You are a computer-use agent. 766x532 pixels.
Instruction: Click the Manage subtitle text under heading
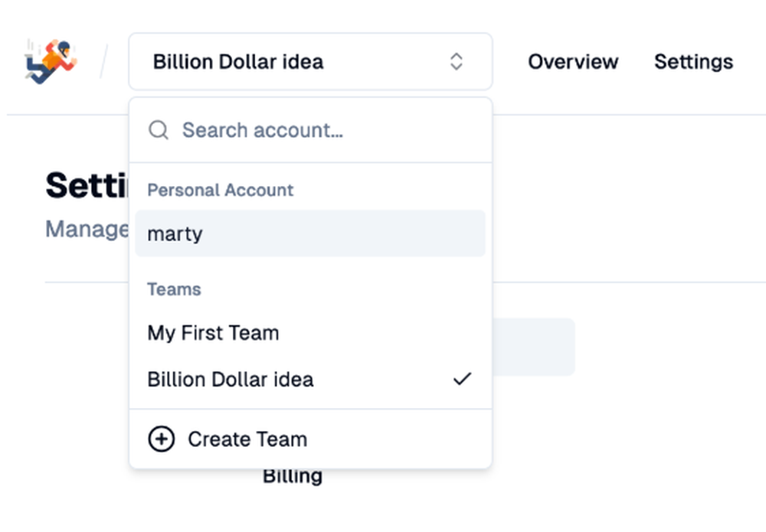87,229
